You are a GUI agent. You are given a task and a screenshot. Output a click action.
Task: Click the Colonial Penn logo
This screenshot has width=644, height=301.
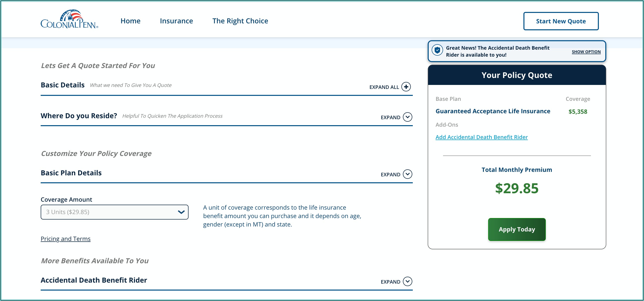(69, 20)
